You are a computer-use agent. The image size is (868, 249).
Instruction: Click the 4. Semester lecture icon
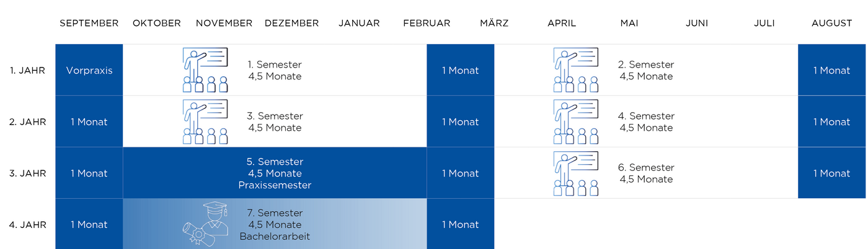click(576, 121)
